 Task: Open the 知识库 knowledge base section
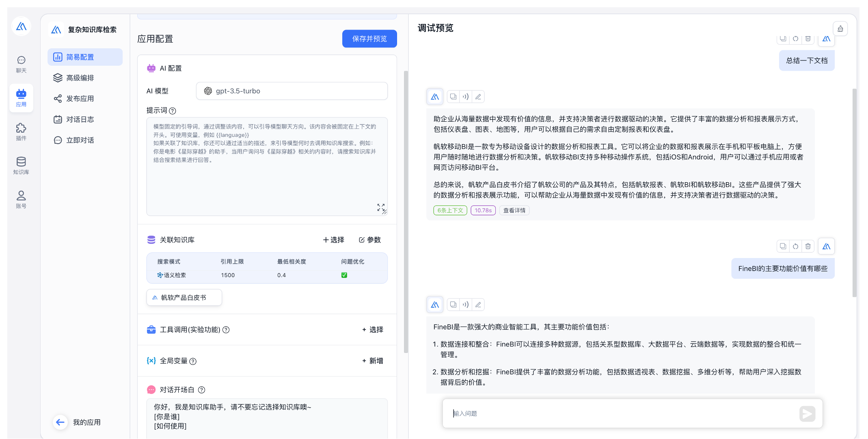(x=21, y=166)
